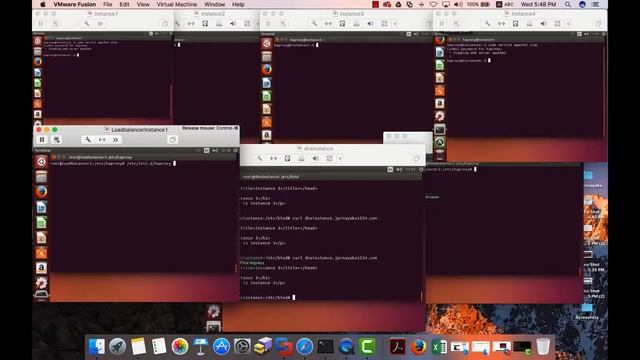Switch Loadbalancerinstance1 to single-window view button
The image size is (640, 360).
tap(172, 140)
